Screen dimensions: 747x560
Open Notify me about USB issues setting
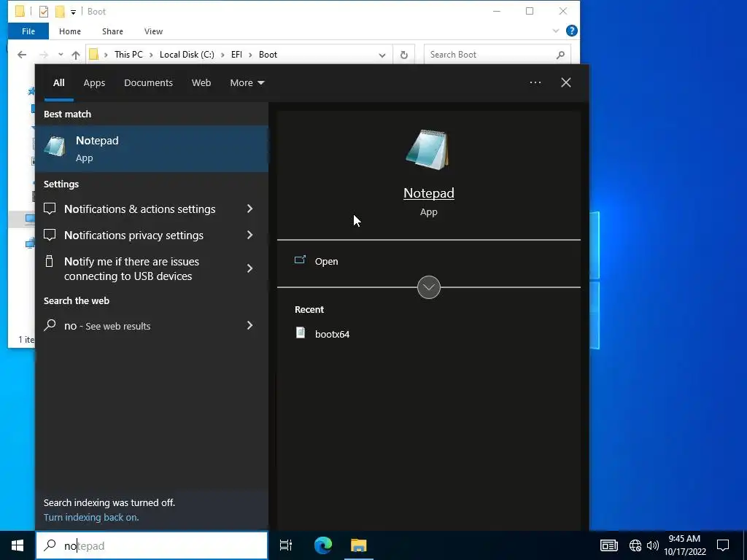[131, 268]
